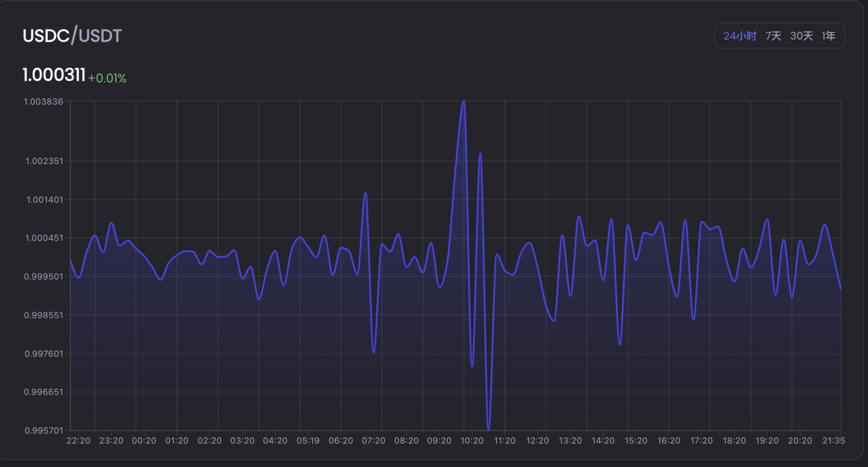Click the 22:20 time axis label

pos(78,441)
